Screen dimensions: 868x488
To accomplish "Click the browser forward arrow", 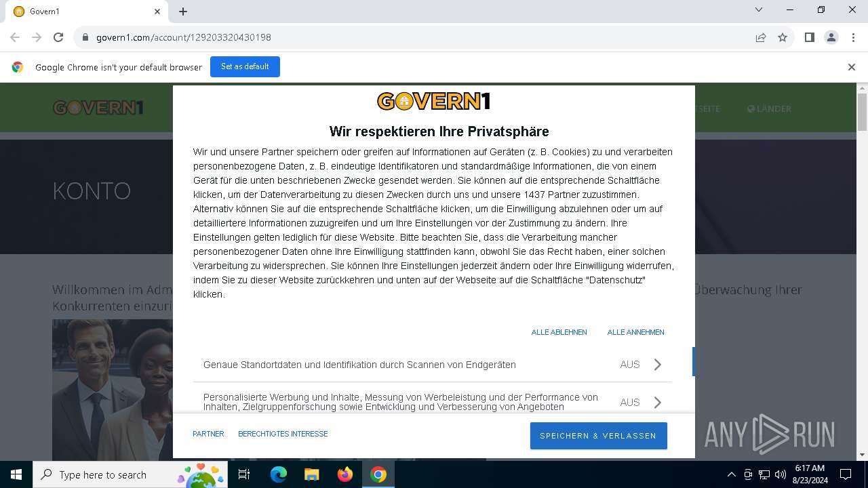I will pyautogui.click(x=37, y=37).
